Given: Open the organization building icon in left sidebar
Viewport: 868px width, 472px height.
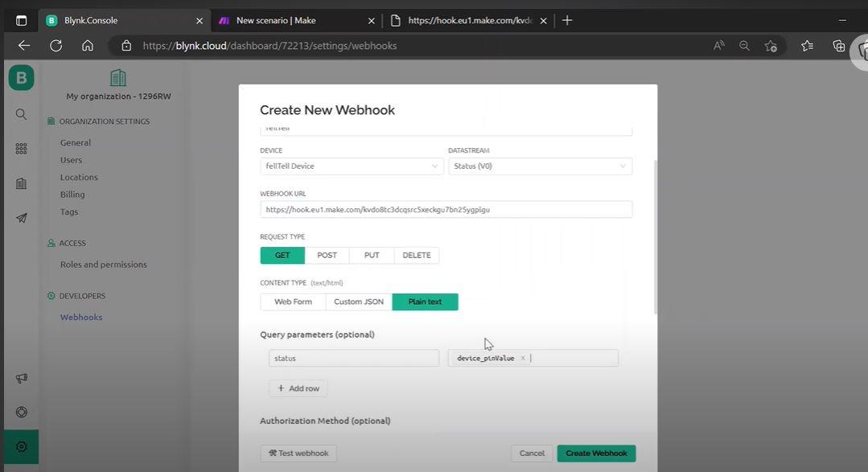Looking at the screenshot, I should [21, 183].
